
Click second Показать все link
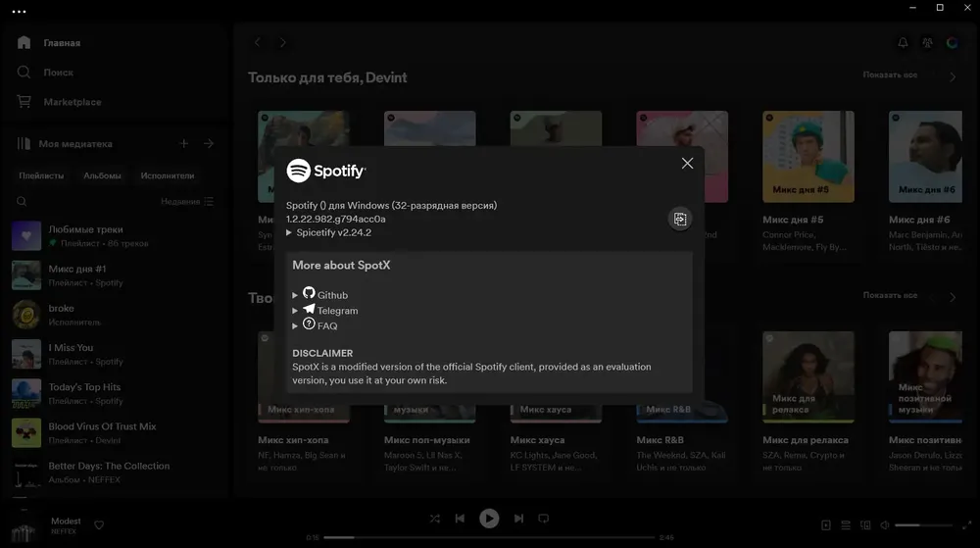tap(890, 295)
